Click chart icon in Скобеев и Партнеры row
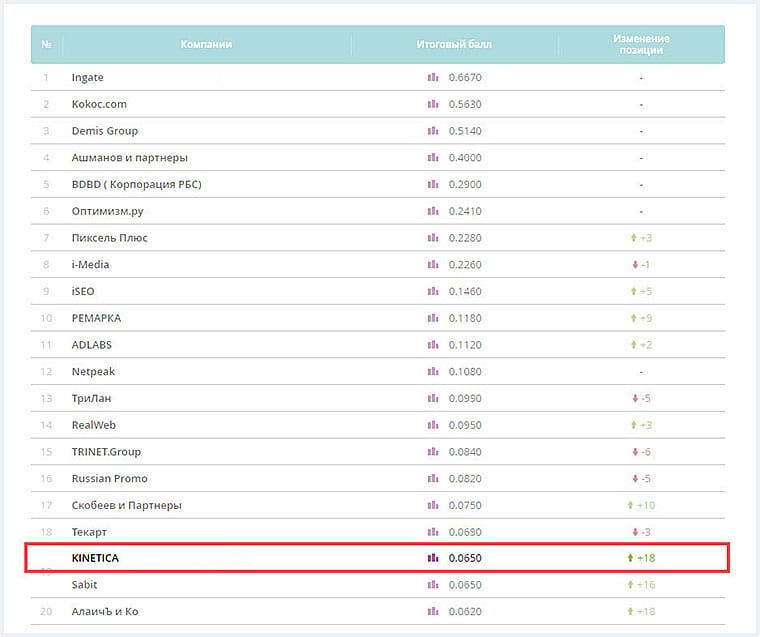 [433, 505]
